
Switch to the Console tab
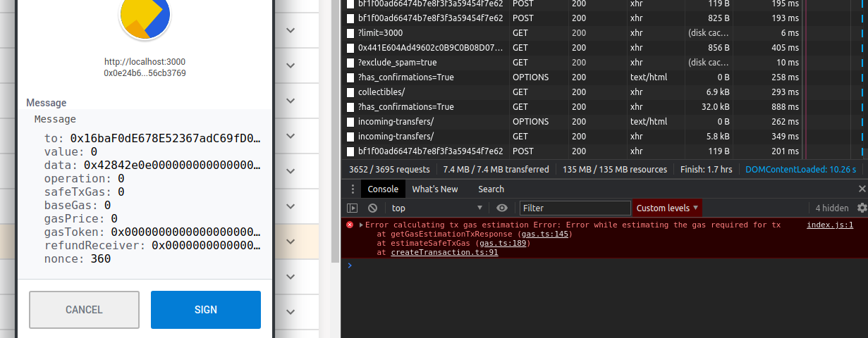(x=383, y=189)
